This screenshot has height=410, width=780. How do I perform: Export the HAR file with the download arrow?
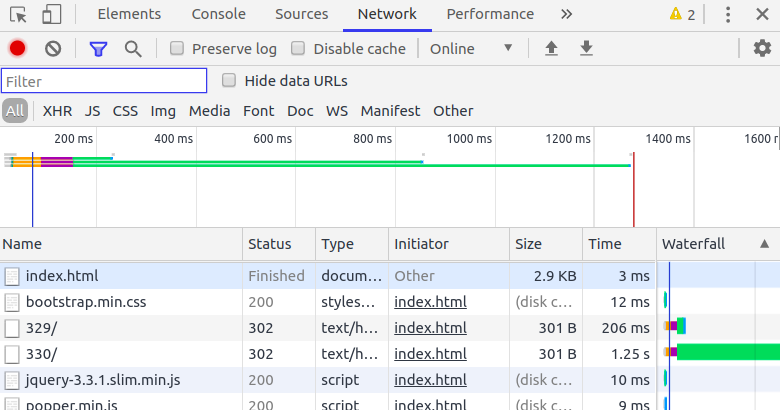pyautogui.click(x=586, y=48)
